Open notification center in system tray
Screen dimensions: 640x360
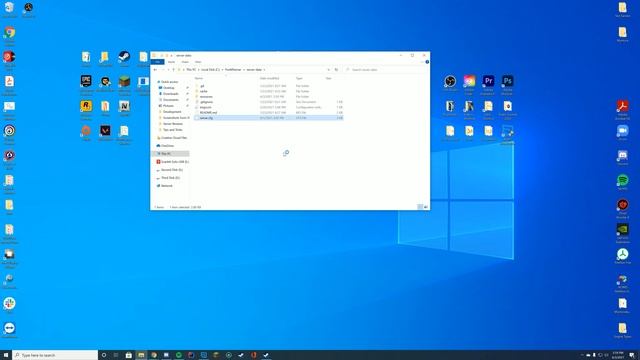pyautogui.click(x=632, y=355)
